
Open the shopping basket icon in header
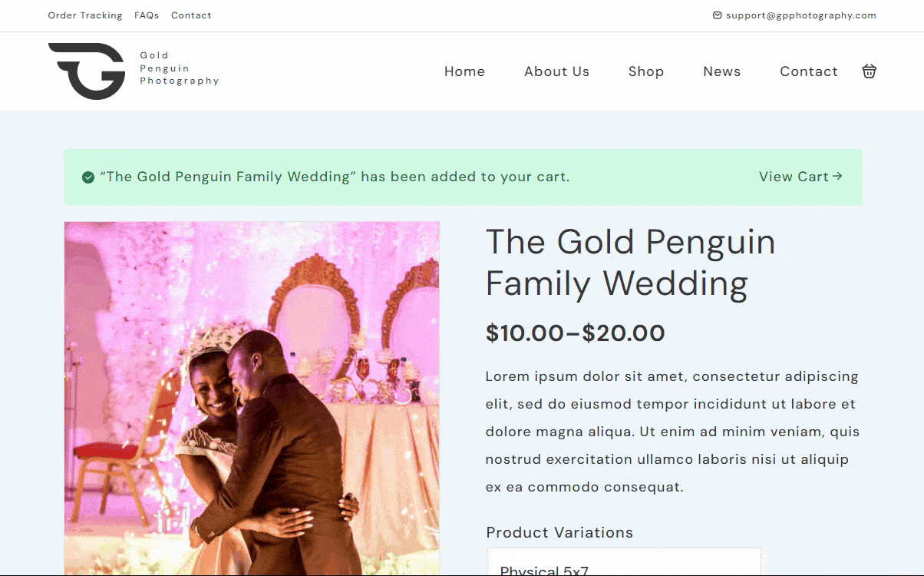[869, 71]
